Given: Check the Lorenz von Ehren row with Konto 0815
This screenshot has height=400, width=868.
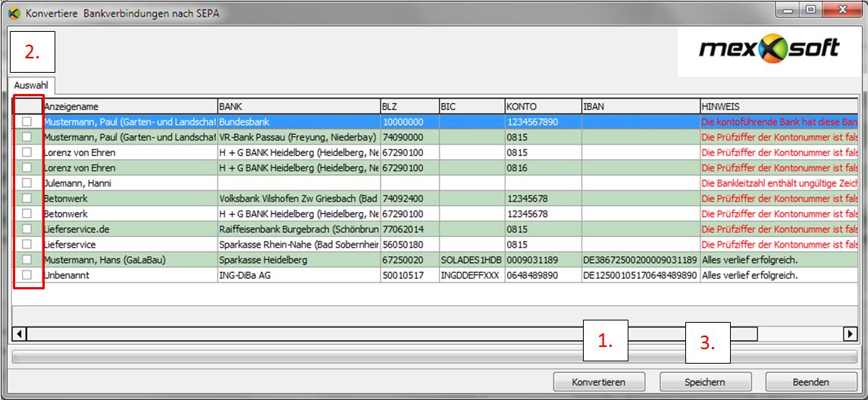Looking at the screenshot, I should pyautogui.click(x=27, y=152).
